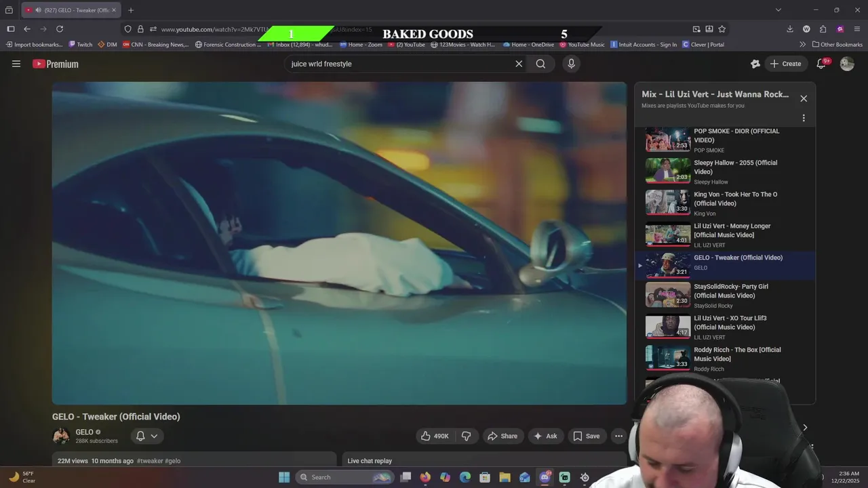Bookmark this page with star
Viewport: 868px width, 488px height.
coord(722,29)
